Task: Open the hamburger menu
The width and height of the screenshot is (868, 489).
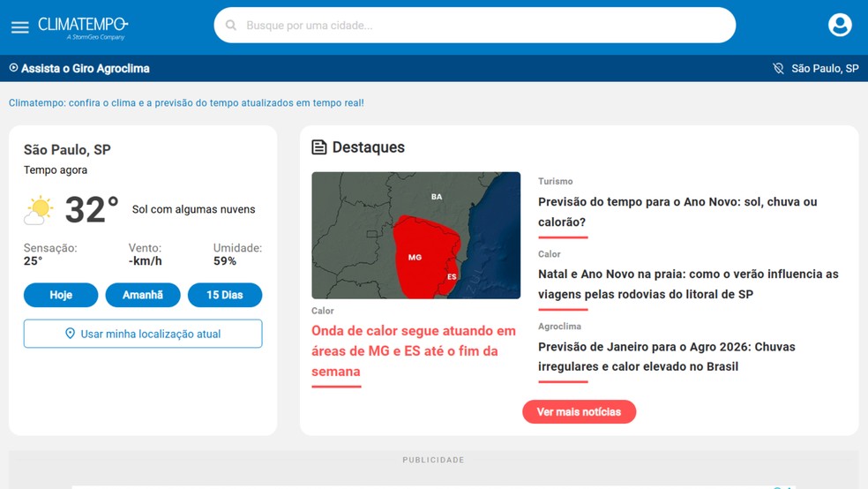Action: click(x=20, y=27)
